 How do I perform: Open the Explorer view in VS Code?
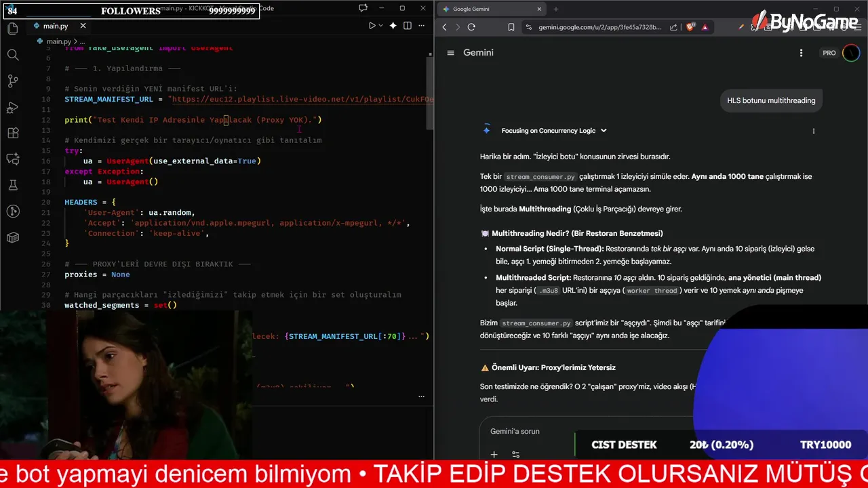(x=13, y=29)
